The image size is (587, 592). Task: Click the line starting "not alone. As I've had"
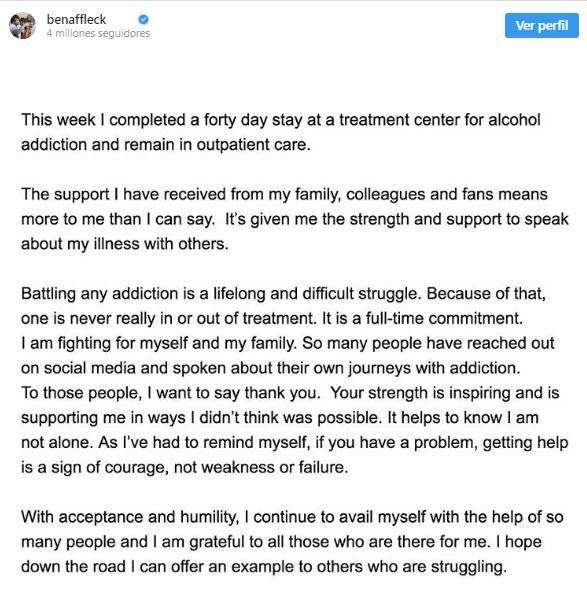[295, 443]
